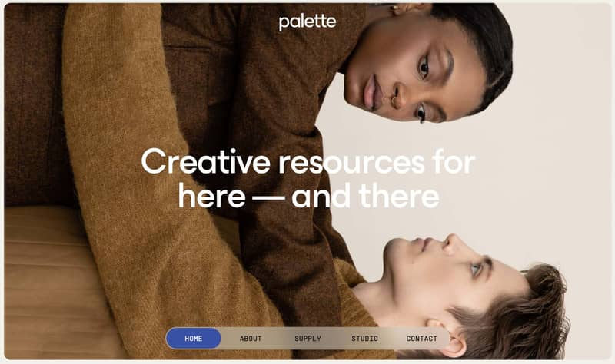Click the palette logo at top
This screenshot has height=364, width=615.
(x=307, y=22)
